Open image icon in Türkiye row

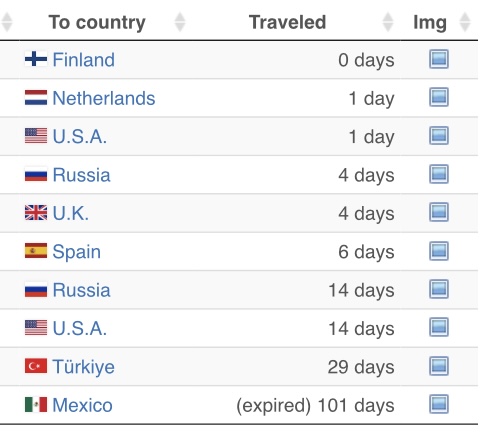coord(439,366)
